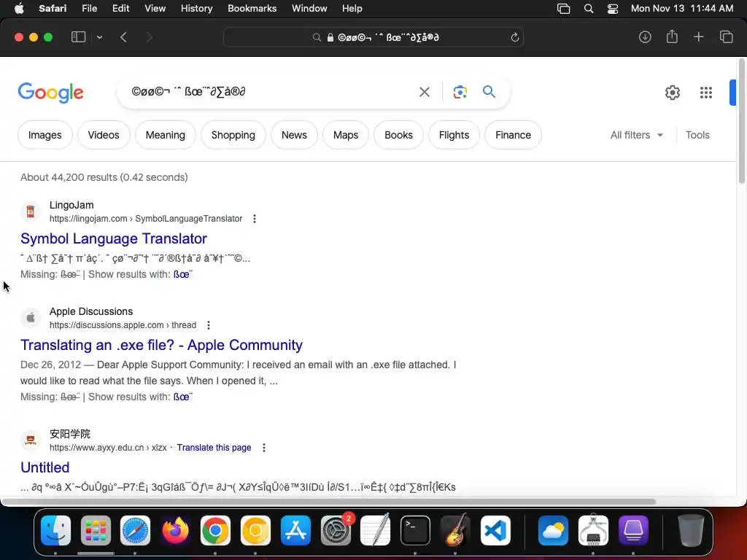747x560 pixels.
Task: Go back with the back arrow
Action: pyautogui.click(x=123, y=37)
